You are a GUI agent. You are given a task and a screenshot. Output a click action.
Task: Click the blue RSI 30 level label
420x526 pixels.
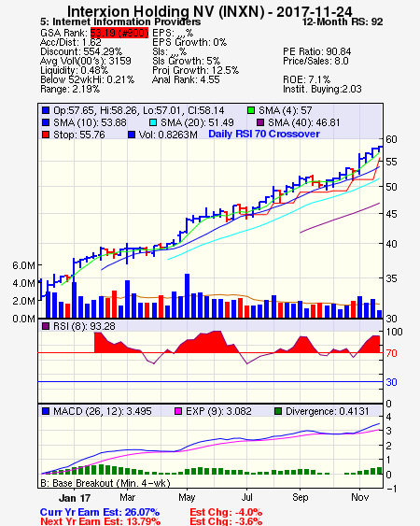391,382
